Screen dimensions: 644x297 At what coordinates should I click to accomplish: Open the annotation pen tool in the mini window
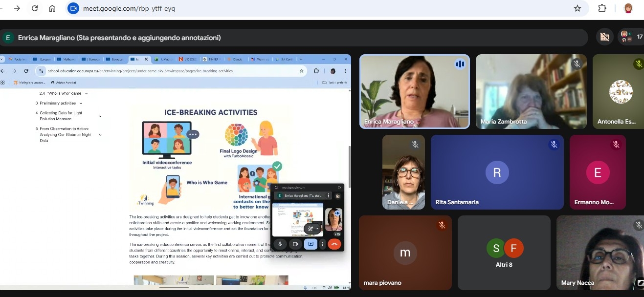coord(311,228)
